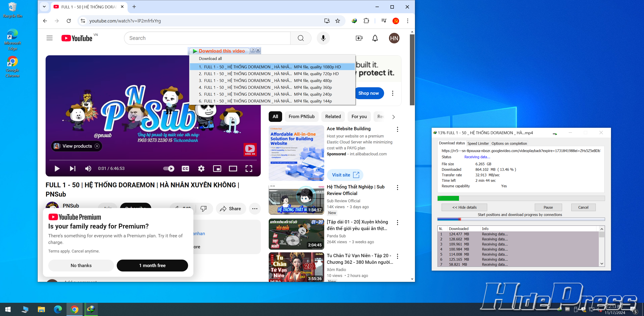Click the video progress seek bar
This screenshot has height=316, width=644.
pyautogui.click(x=153, y=160)
